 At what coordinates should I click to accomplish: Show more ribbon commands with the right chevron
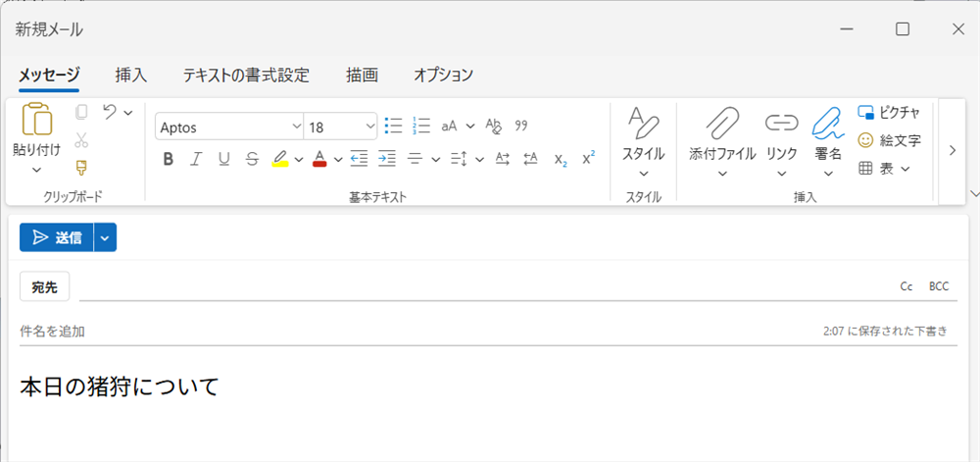pos(953,151)
